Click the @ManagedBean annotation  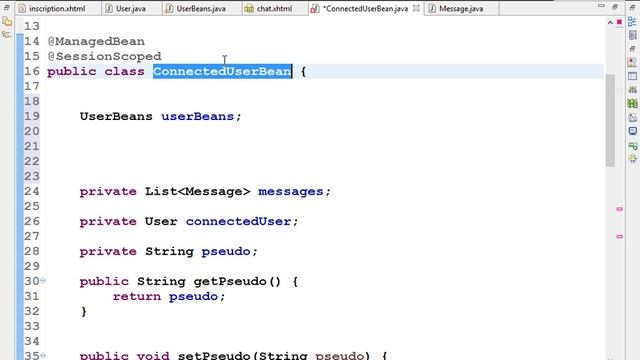pyautogui.click(x=96, y=41)
